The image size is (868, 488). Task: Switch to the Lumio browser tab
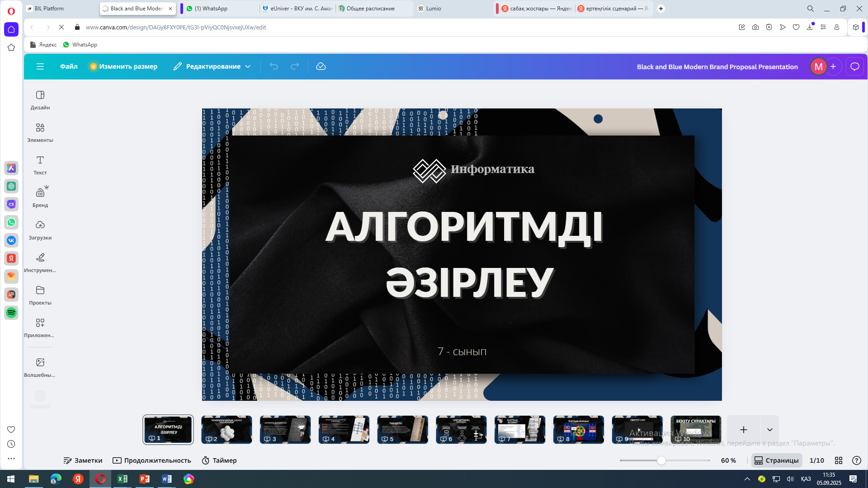[x=433, y=9]
